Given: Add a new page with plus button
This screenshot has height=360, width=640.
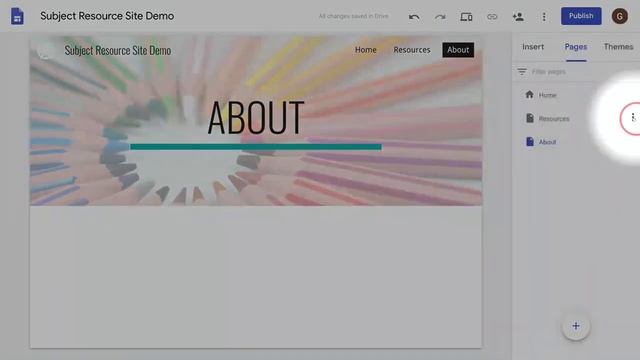Looking at the screenshot, I should [576, 326].
